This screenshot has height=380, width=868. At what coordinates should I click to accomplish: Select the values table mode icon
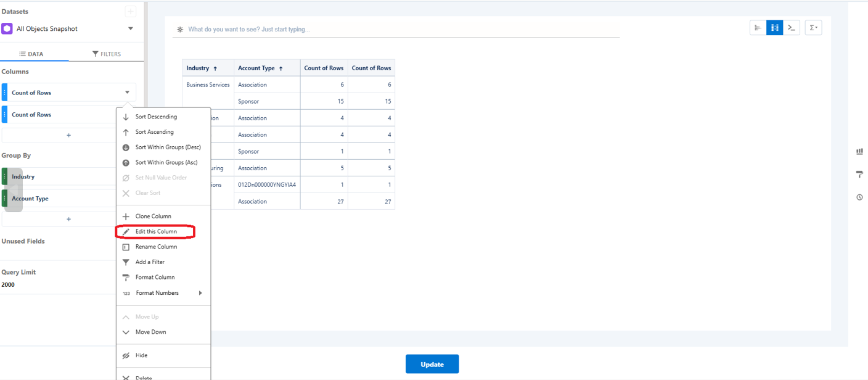[x=774, y=27]
